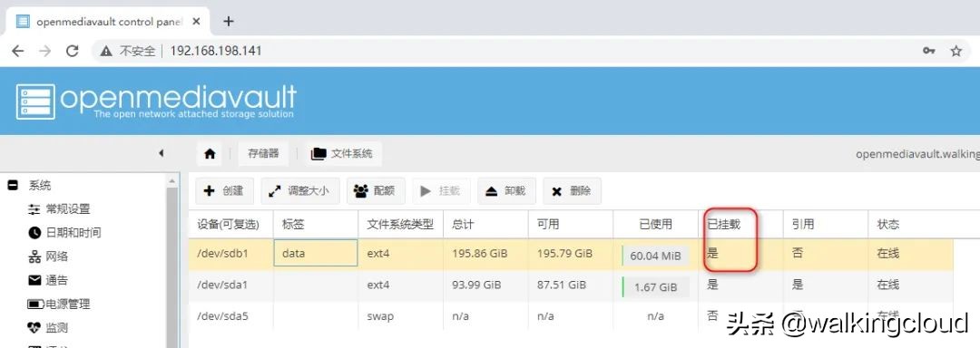This screenshot has height=348, width=980.
Task: Collapse the 系统 tree node
Action: (x=13, y=185)
